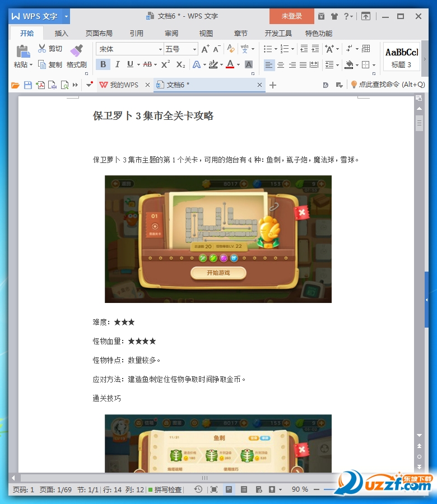Viewport: 437px width, 504px height.
Task: Click the first game screenshot image
Action: (x=218, y=239)
